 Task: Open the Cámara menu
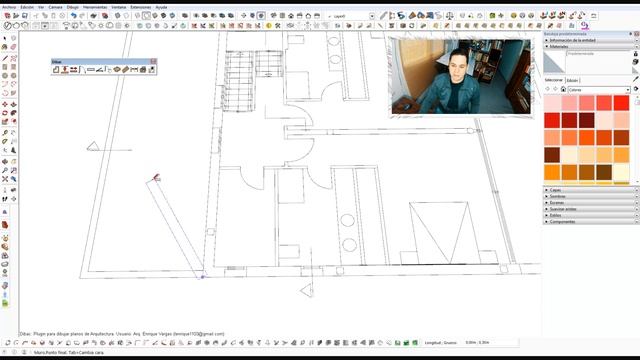[x=55, y=7]
